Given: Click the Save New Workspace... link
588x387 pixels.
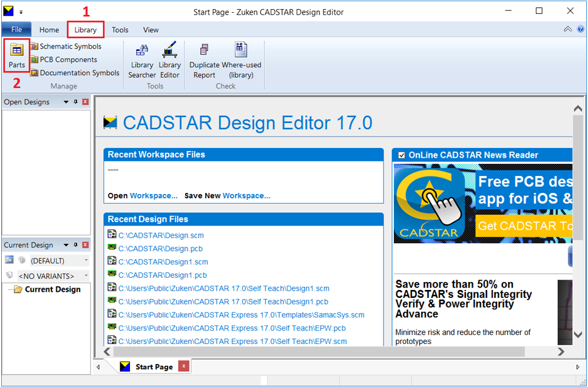Looking at the screenshot, I should (246, 196).
